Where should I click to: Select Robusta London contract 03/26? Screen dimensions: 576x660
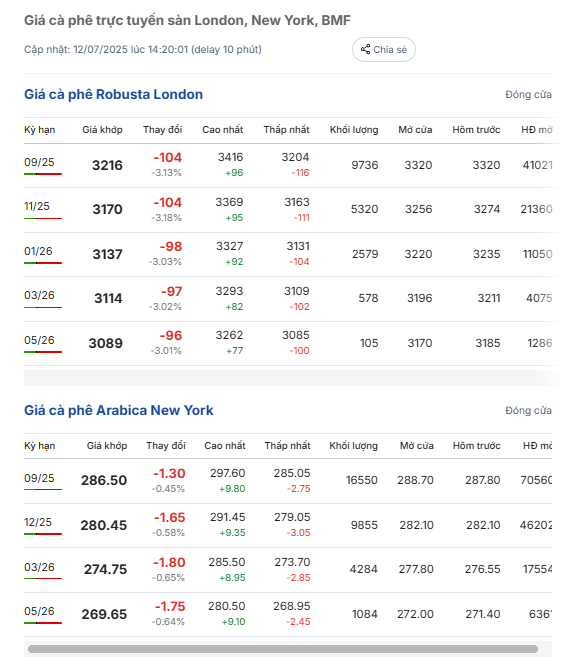click(39, 295)
